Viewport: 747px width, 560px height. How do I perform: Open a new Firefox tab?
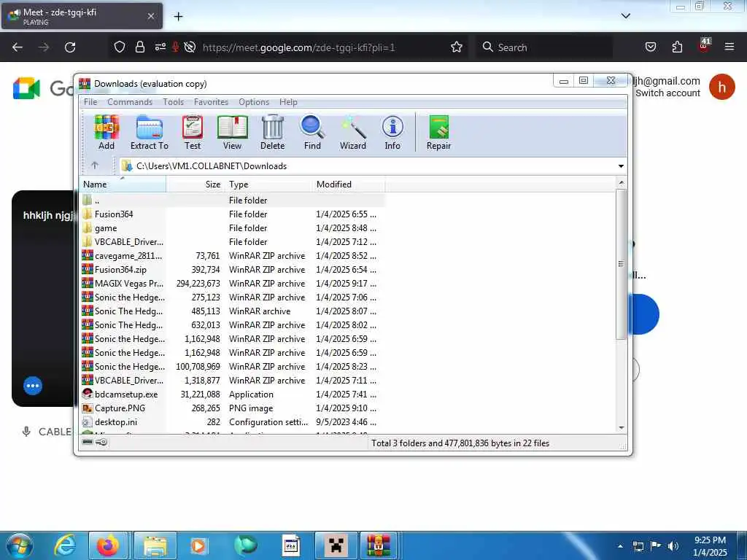click(178, 17)
